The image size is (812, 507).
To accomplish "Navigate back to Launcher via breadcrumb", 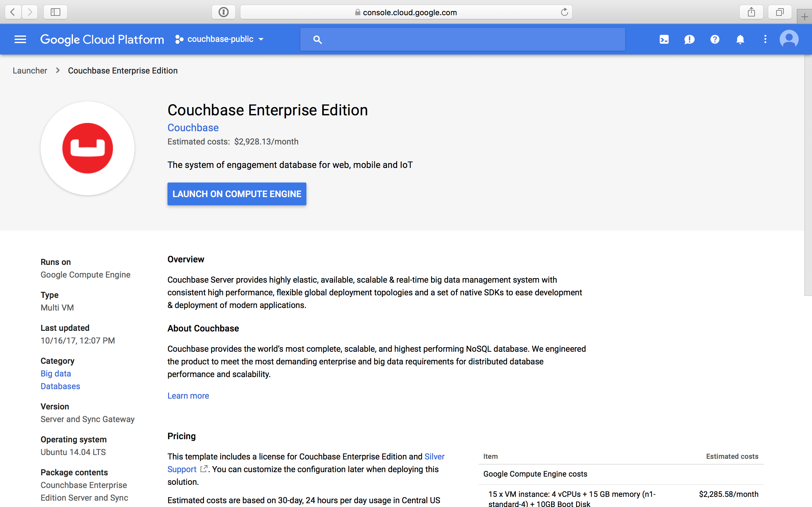I will [x=30, y=70].
